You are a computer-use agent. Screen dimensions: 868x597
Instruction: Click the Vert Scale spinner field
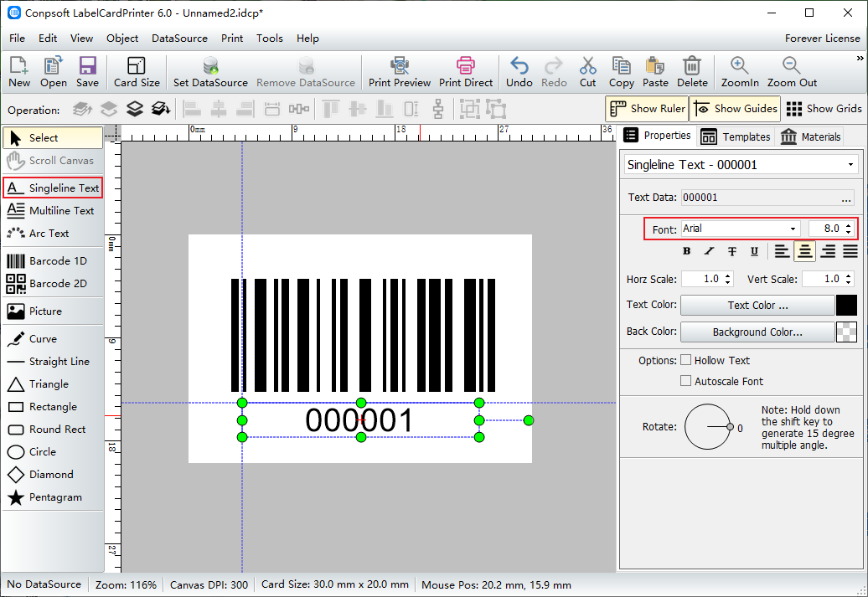(828, 279)
